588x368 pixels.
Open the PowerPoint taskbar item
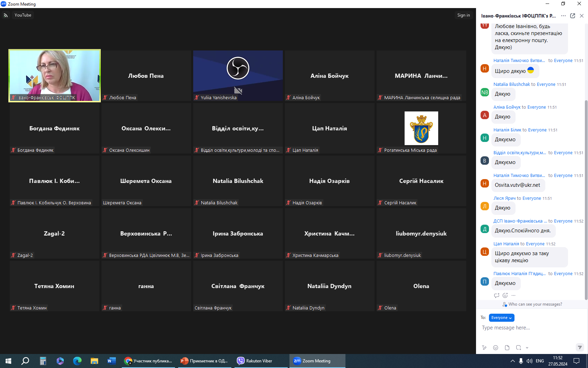pyautogui.click(x=204, y=361)
